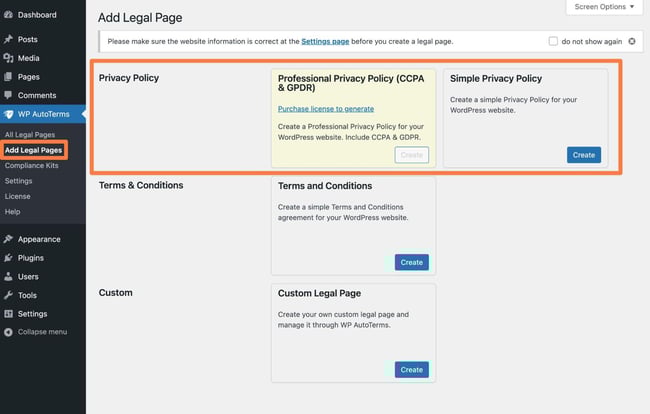Image resolution: width=650 pixels, height=414 pixels.
Task: Click the Dashboard gauge icon
Action: [x=8, y=15]
